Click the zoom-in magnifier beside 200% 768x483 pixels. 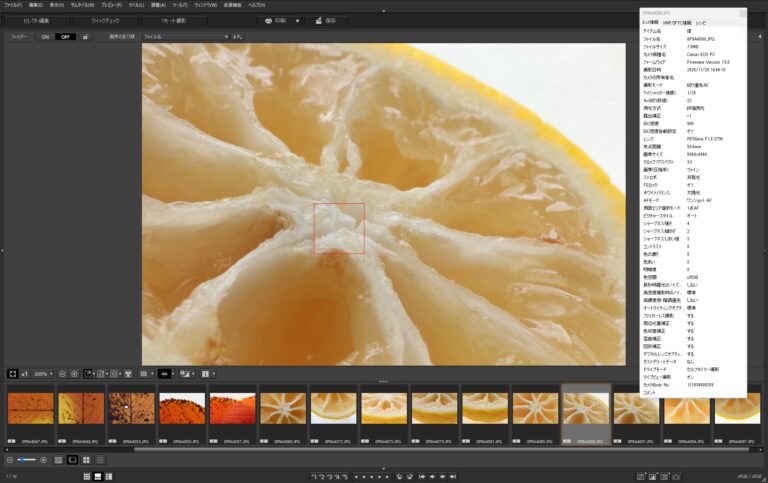[x=76, y=373]
